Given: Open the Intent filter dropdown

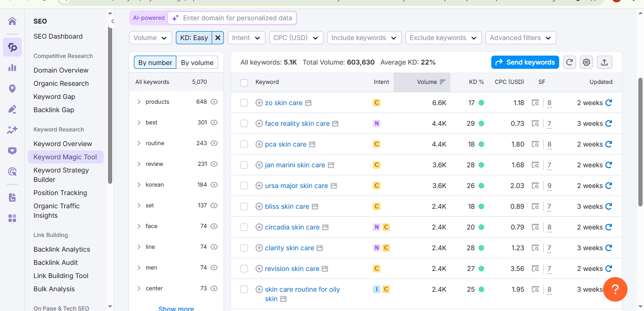Looking at the screenshot, I should click(246, 37).
